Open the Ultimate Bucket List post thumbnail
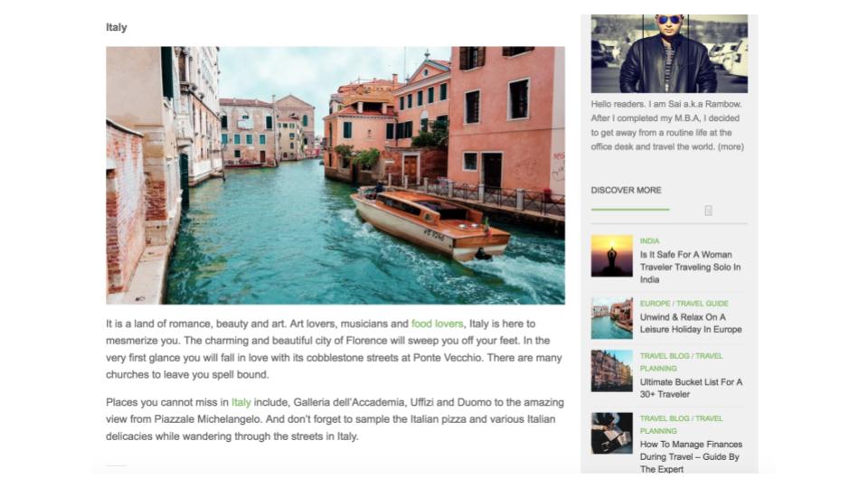The height and width of the screenshot is (488, 868). click(x=612, y=371)
